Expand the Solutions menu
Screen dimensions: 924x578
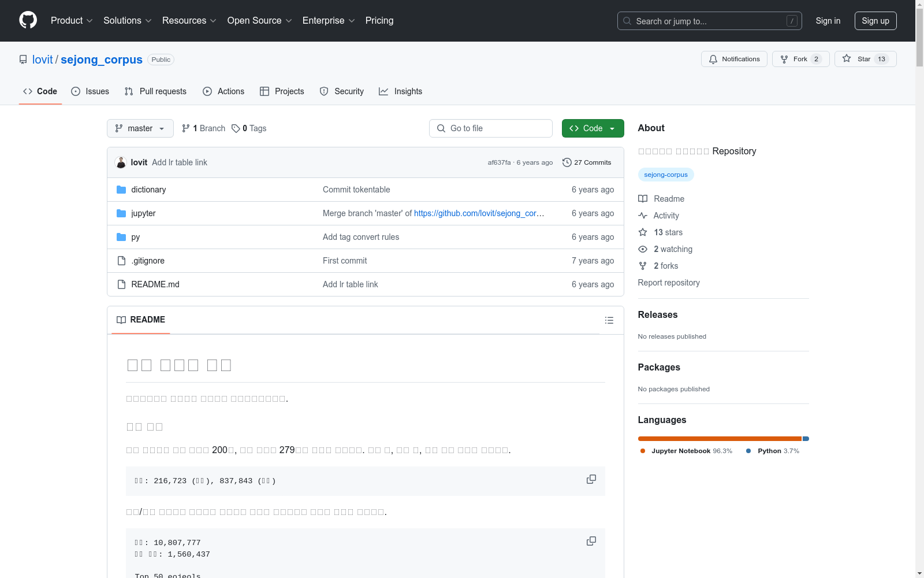128,20
